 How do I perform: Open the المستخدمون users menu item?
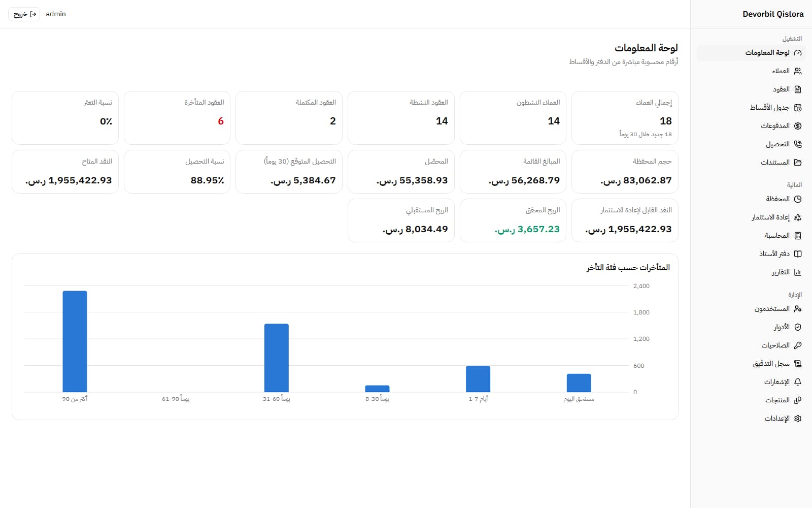(x=751, y=309)
